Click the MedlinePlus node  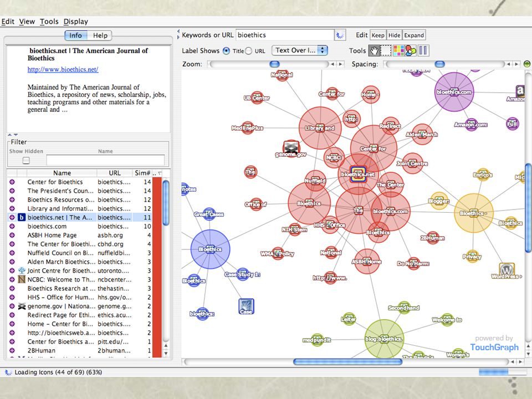point(248,128)
